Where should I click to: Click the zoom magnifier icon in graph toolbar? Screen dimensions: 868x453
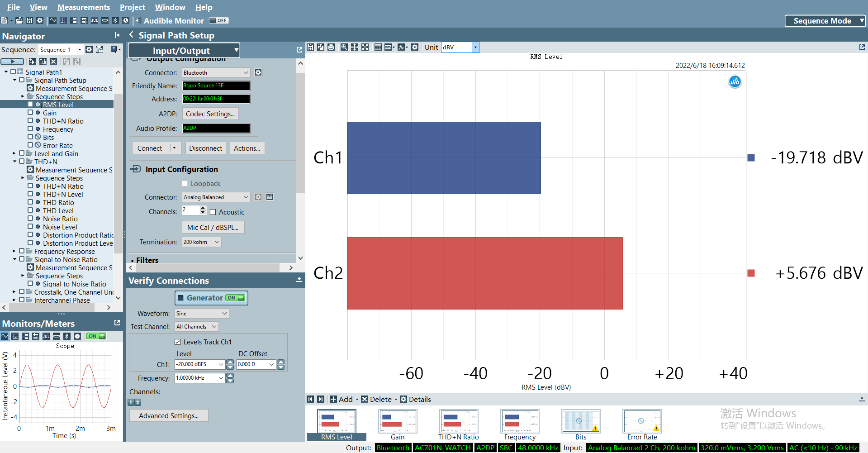tap(344, 47)
